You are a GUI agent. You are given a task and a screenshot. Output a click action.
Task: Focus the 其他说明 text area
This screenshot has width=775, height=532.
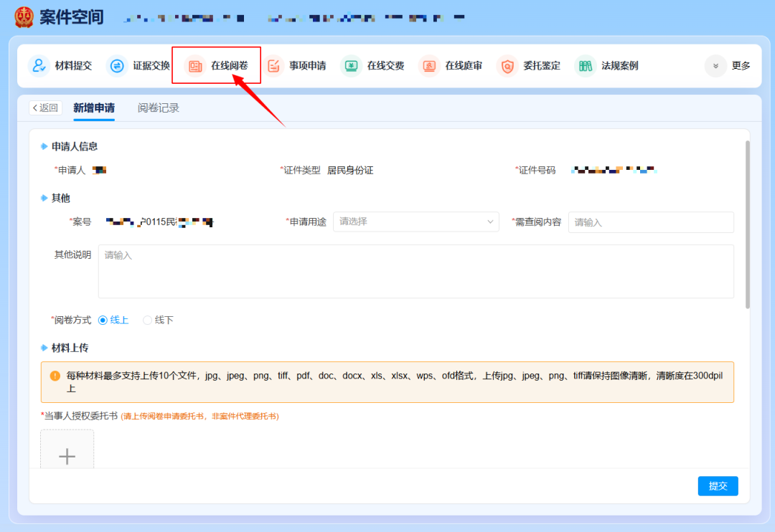415,271
